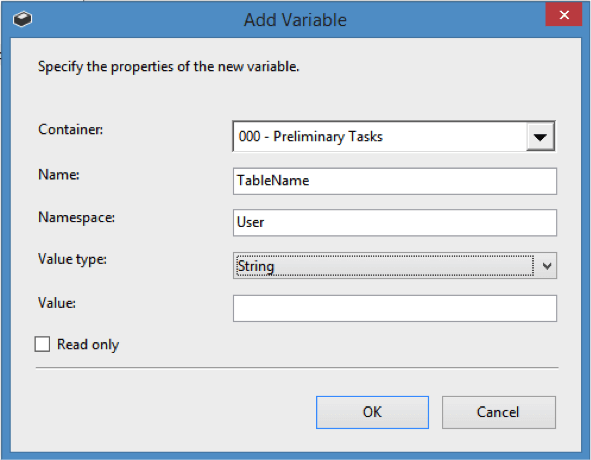591x460 pixels.
Task: Click the empty Value text field
Action: [395, 308]
